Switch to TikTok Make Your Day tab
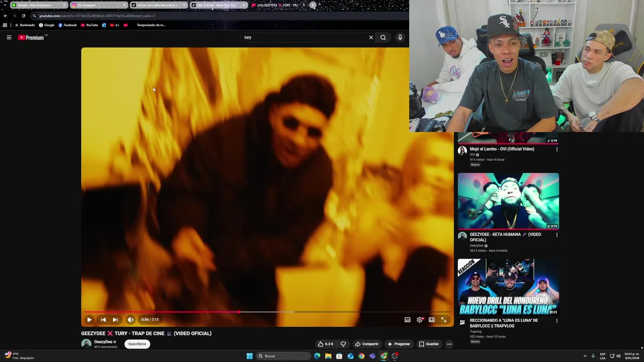Viewport: 644px width, 362px height. click(x=218, y=5)
